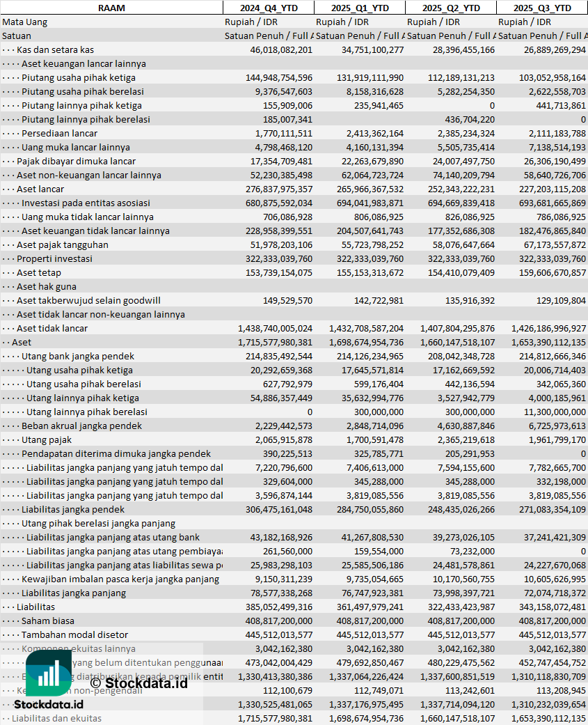The width and height of the screenshot is (588, 725).
Task: Select the 2025_Q3_YTD column header
Action: pos(542,8)
